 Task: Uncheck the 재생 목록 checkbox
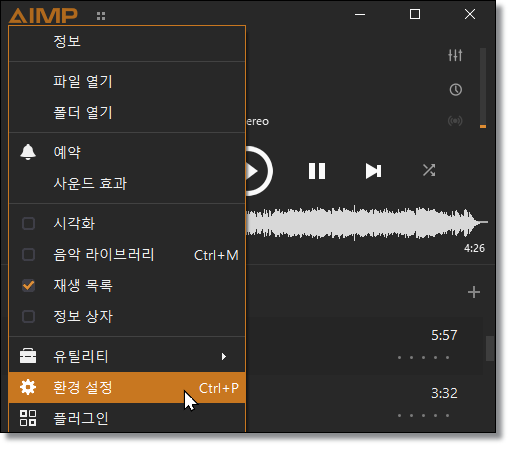coord(28,286)
